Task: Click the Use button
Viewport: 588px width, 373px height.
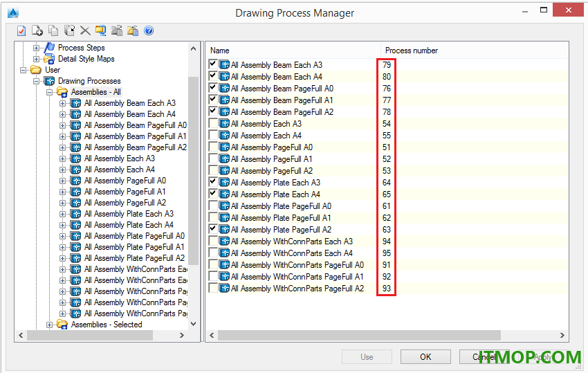Action: 367,357
